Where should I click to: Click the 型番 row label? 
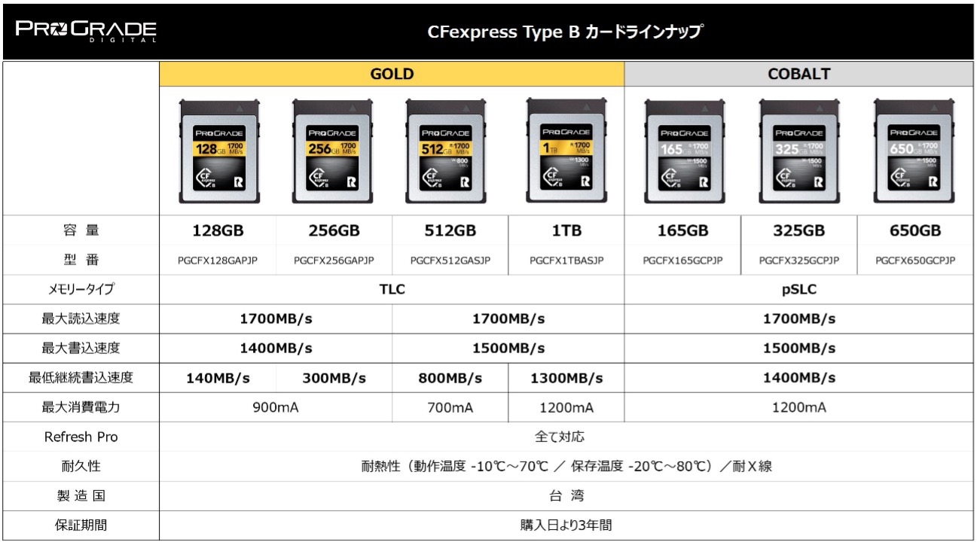(81, 260)
